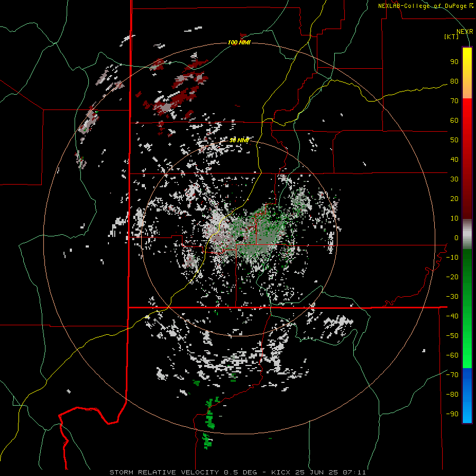Click the -20 value on velocity scale
The height and width of the screenshot is (476, 476).
pyautogui.click(x=452, y=277)
